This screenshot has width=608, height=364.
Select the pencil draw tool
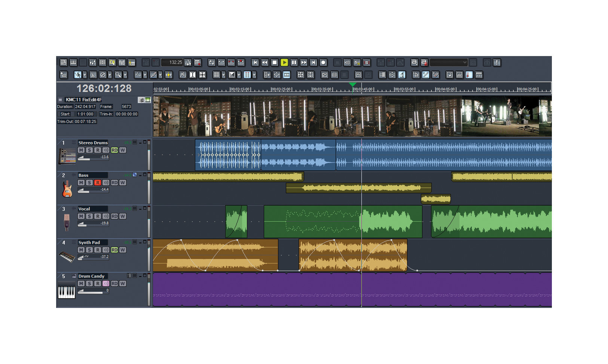[x=153, y=75]
